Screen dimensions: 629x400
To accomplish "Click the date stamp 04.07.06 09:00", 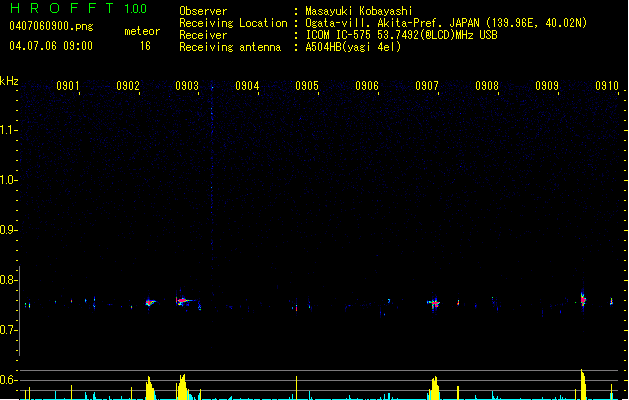I will 51,46.
